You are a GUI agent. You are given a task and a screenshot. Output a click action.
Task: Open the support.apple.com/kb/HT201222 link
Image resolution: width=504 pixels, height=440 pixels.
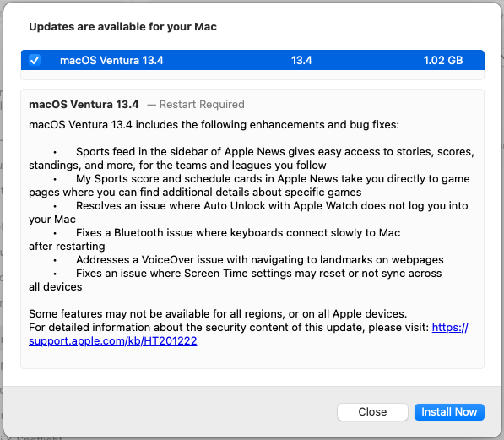coord(112,341)
